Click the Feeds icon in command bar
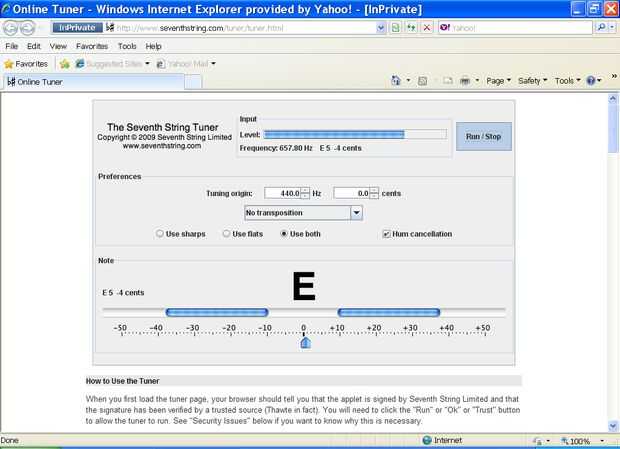 coord(423,81)
